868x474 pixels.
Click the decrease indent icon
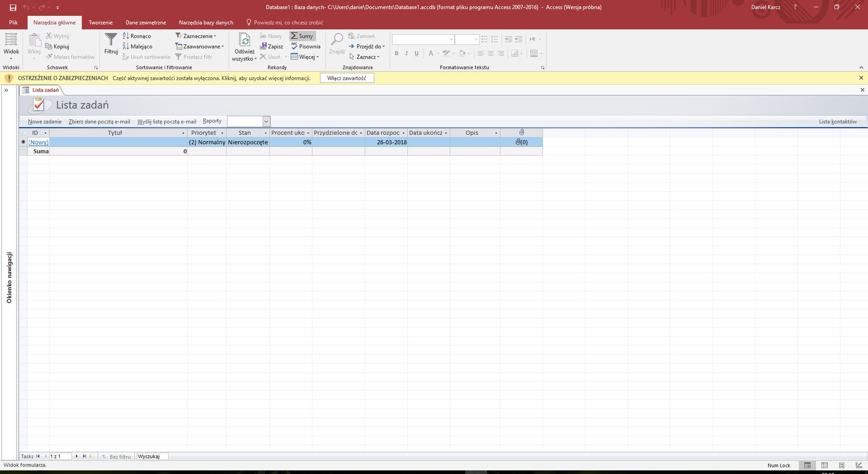click(x=518, y=39)
